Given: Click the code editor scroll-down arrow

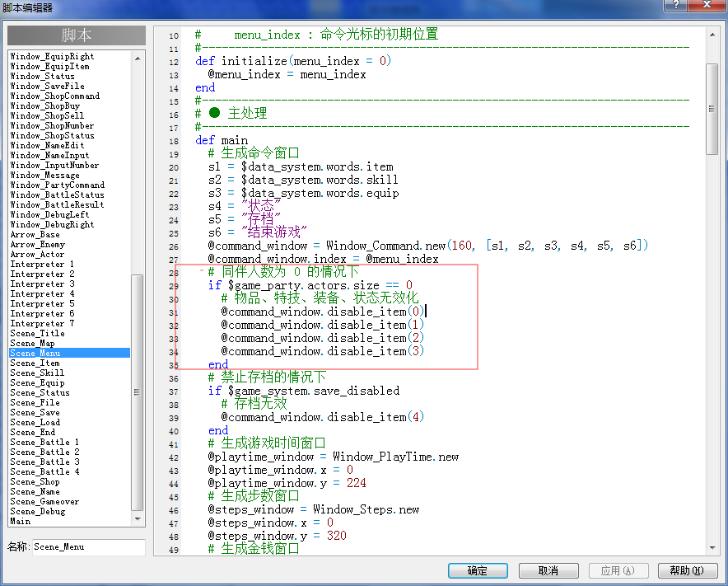Looking at the screenshot, I should click(x=712, y=548).
